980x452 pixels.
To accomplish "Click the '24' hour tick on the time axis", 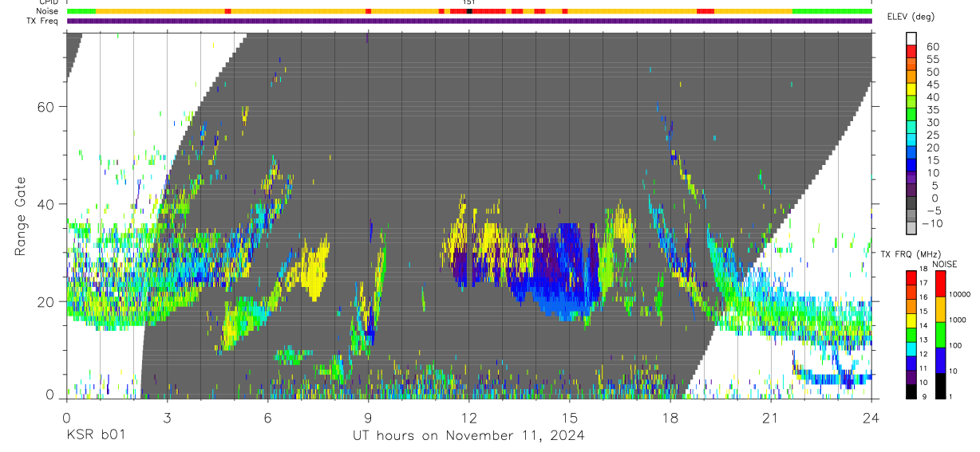I will pyautogui.click(x=871, y=417).
